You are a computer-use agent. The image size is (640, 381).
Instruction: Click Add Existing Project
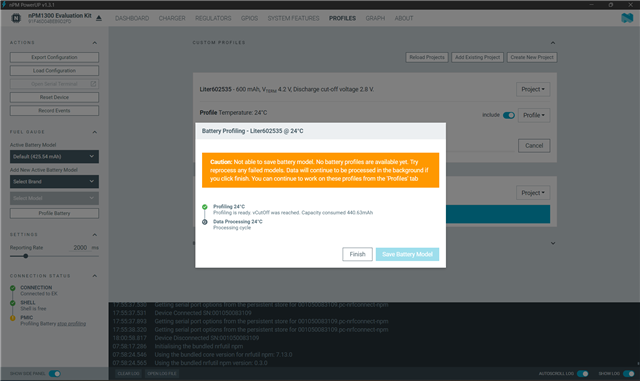point(478,57)
